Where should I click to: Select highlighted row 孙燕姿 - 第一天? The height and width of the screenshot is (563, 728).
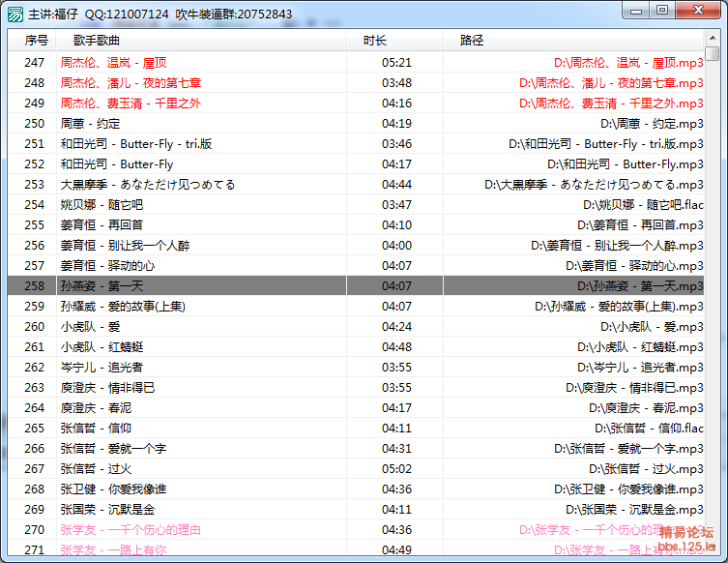click(x=102, y=286)
